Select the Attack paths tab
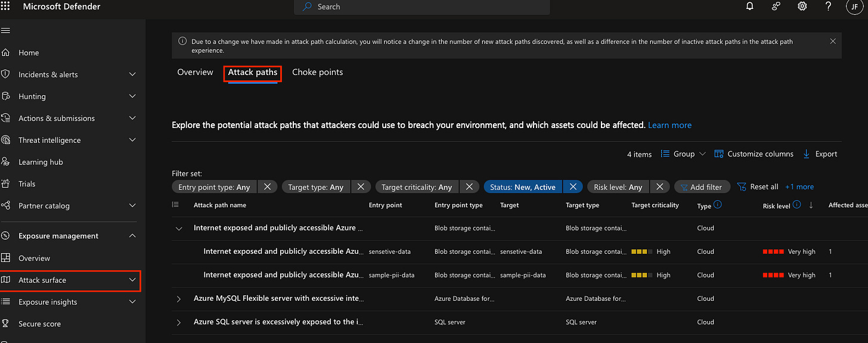 click(x=253, y=72)
